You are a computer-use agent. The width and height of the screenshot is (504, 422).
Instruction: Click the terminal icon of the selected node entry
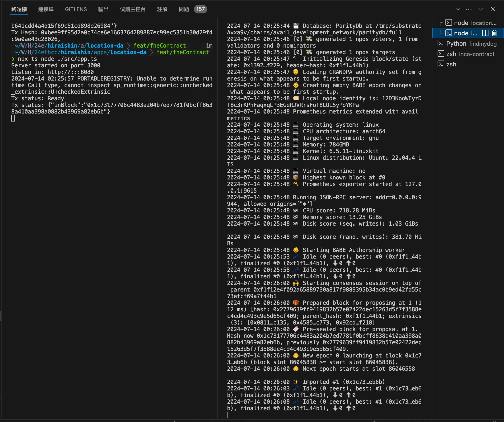[449, 33]
